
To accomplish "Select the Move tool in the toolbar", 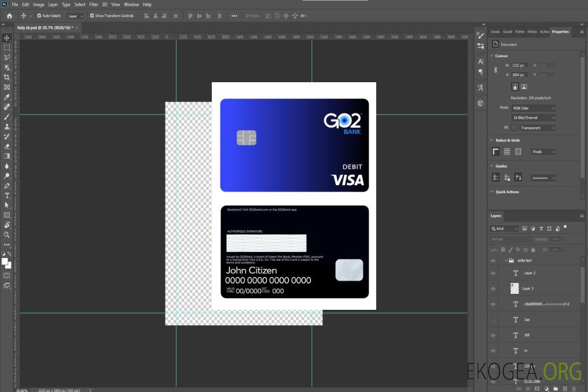I will 7,38.
